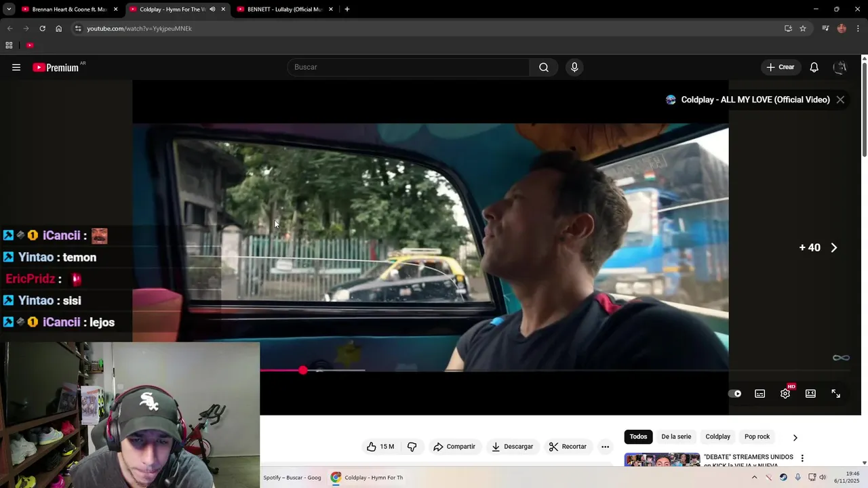Viewport: 868px width, 488px height.
Task: Open YouTube notifications bell
Action: coord(814,67)
